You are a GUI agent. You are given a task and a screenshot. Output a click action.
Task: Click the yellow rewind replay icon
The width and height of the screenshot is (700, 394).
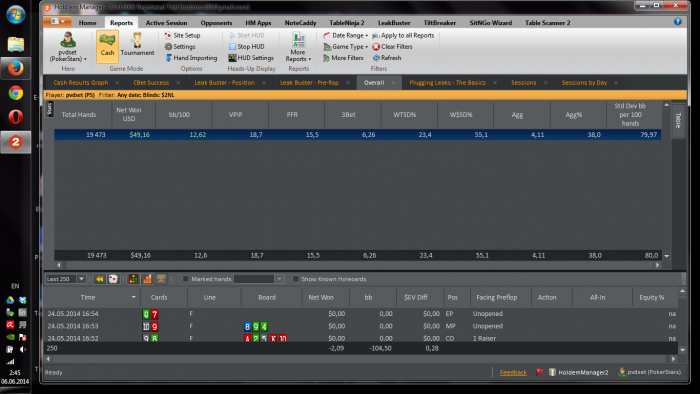click(x=100, y=279)
